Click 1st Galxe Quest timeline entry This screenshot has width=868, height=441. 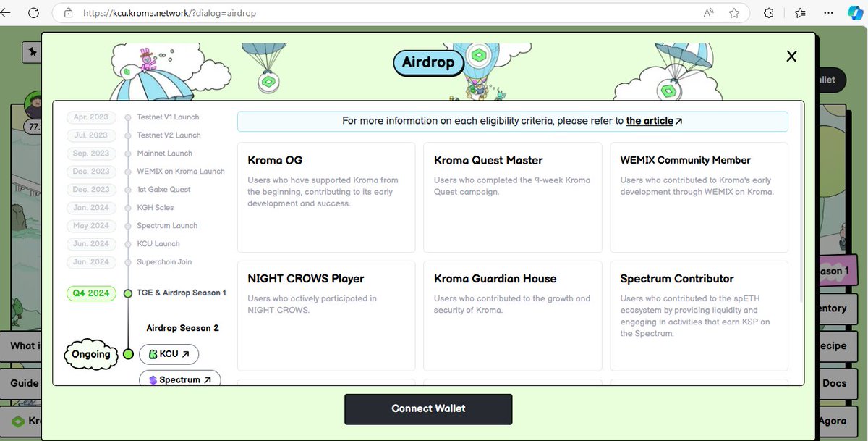(x=163, y=190)
